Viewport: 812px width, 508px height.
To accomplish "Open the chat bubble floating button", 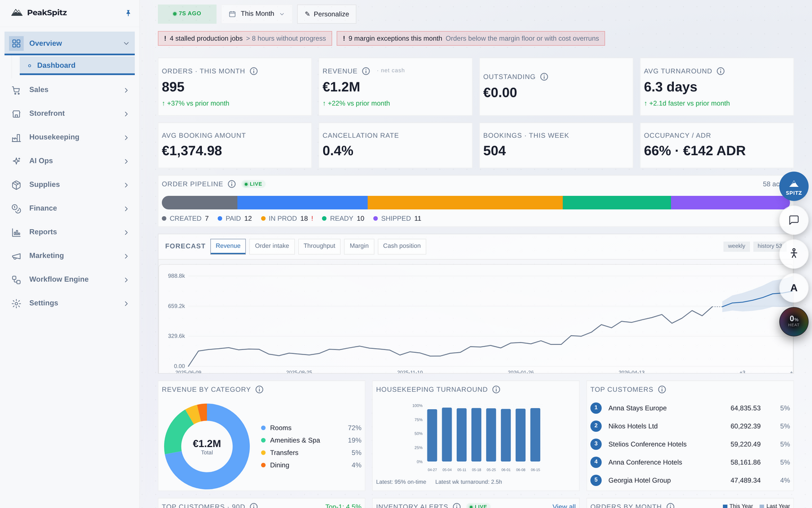I will click(x=794, y=220).
